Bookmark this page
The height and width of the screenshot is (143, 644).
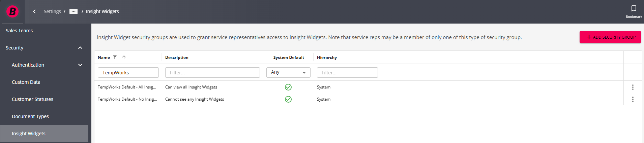pos(634,11)
